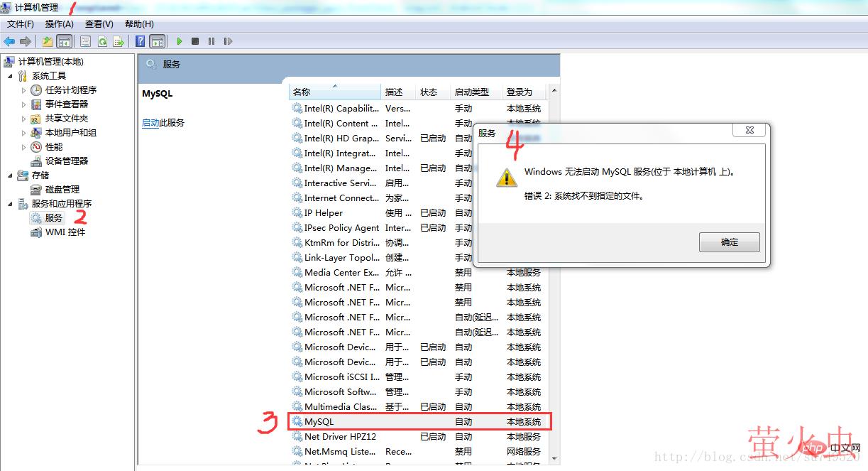
Task: Select Multimedia Clas... service row
Action: [x=420, y=407]
